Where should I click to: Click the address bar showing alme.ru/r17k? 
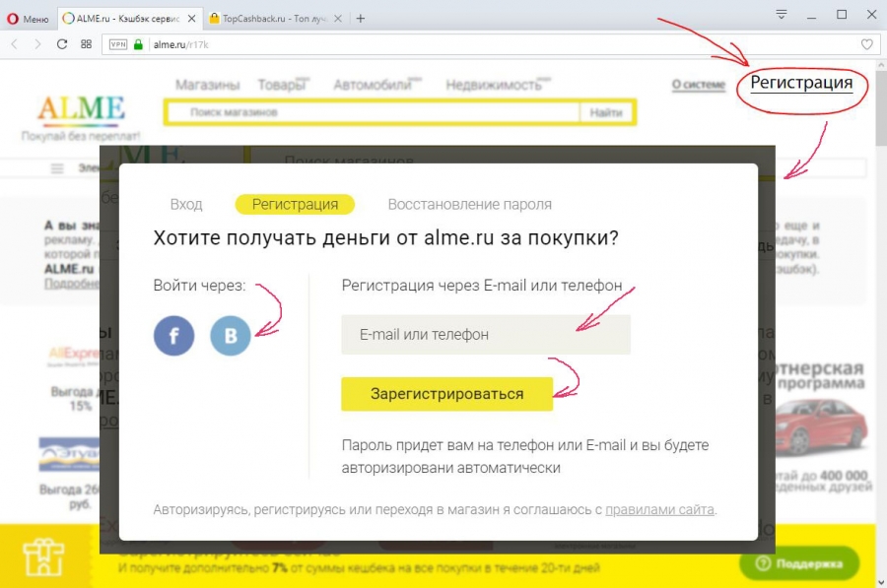click(490, 44)
